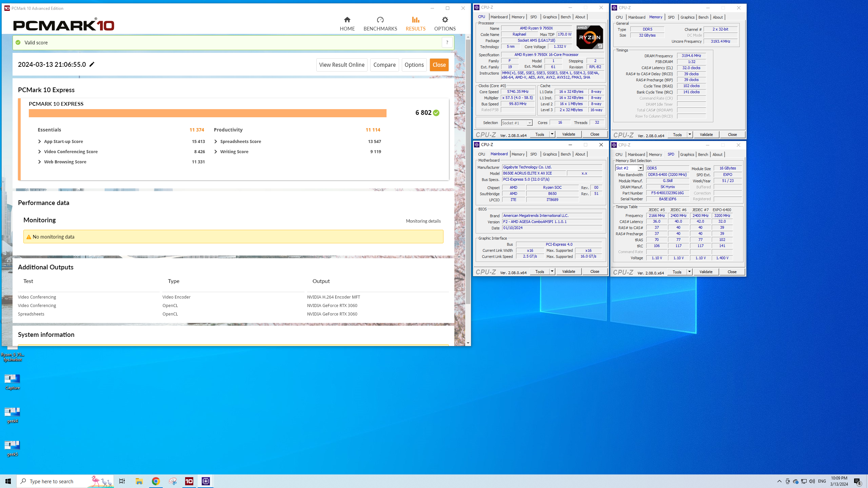The image size is (868, 488).
Task: Click the ENG language indicator
Action: tap(822, 481)
